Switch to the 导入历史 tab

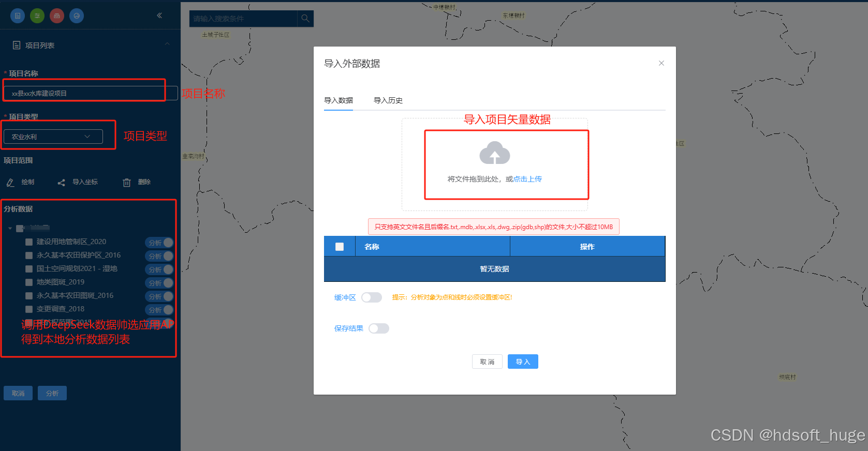coord(388,100)
